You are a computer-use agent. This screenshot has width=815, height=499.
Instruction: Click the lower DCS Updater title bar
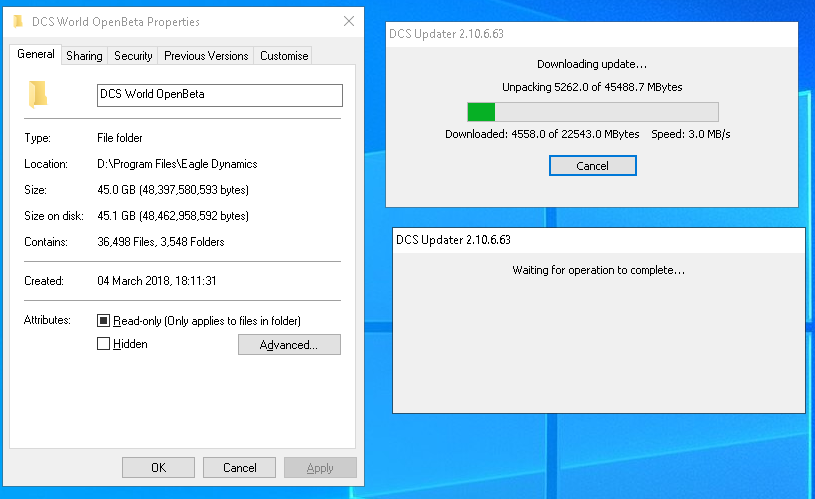tap(599, 240)
